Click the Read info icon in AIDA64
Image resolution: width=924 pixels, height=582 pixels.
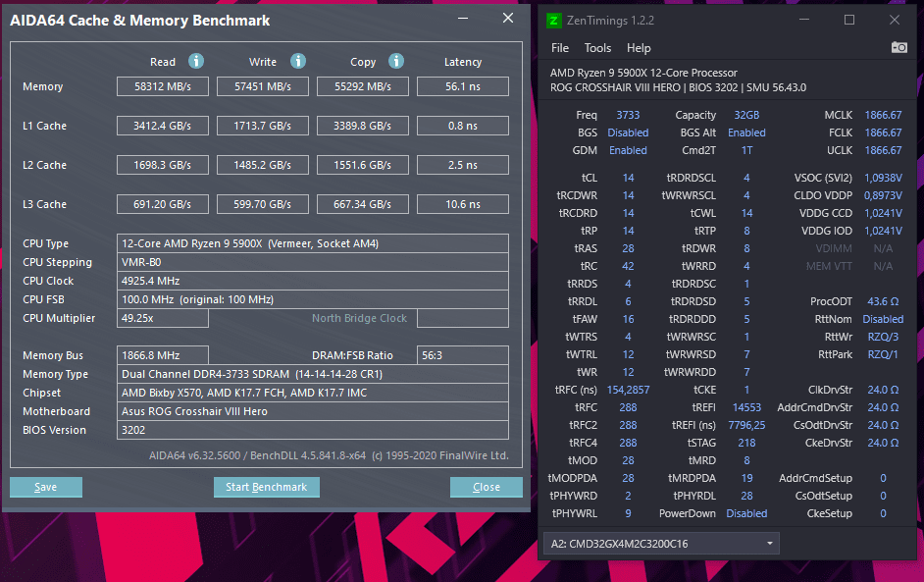click(x=196, y=61)
